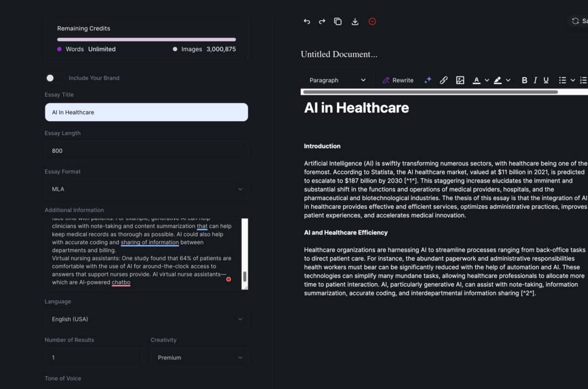Open the text color picker arrow
588x389 pixels.
tap(487, 80)
